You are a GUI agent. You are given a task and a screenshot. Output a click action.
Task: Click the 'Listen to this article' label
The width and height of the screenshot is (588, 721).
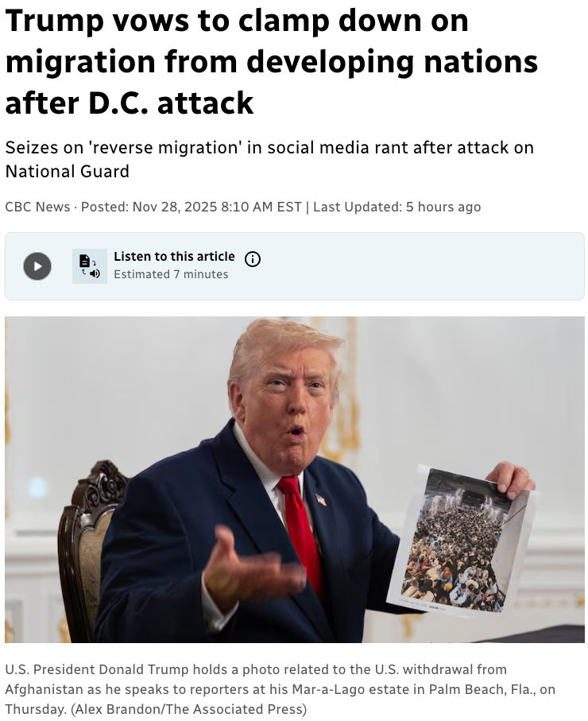(x=174, y=256)
